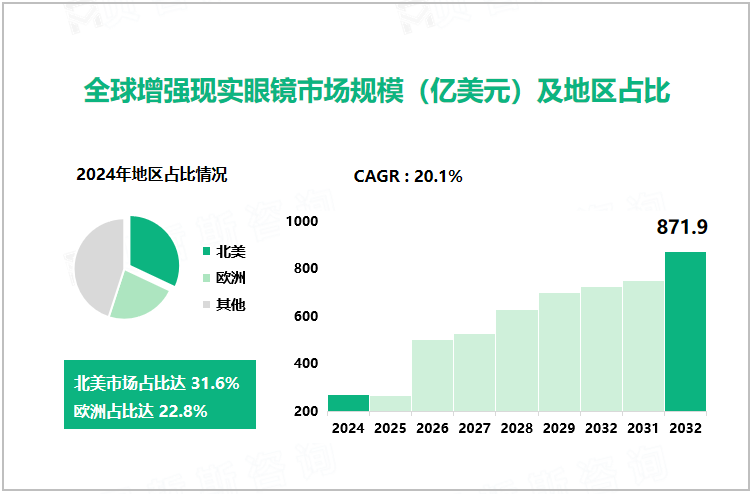
Task: Click the gray 其他 pie slice
Action: [x=98, y=266]
